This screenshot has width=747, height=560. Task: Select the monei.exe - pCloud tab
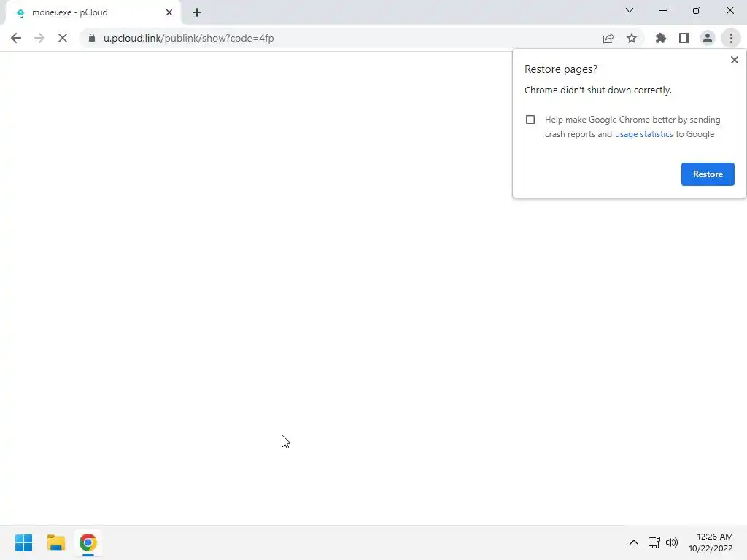[93, 12]
